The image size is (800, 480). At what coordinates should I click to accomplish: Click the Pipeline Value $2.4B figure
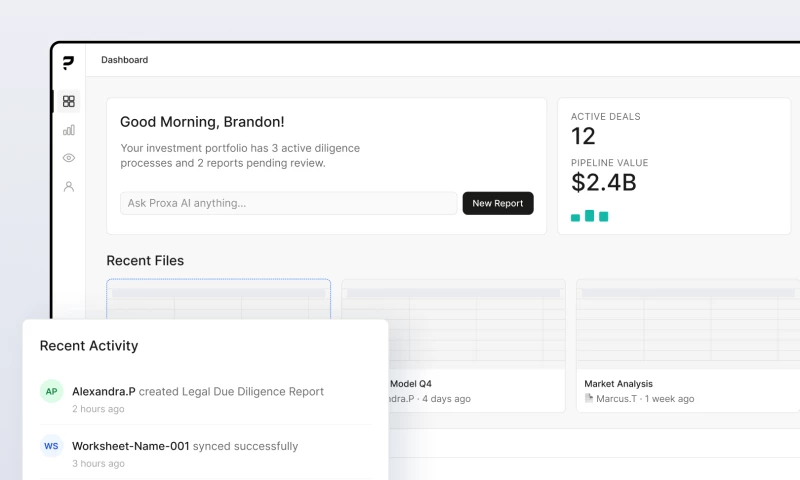604,182
